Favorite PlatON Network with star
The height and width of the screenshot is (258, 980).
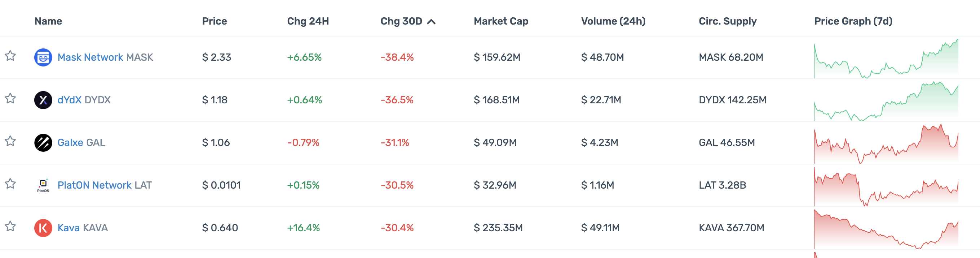click(10, 184)
